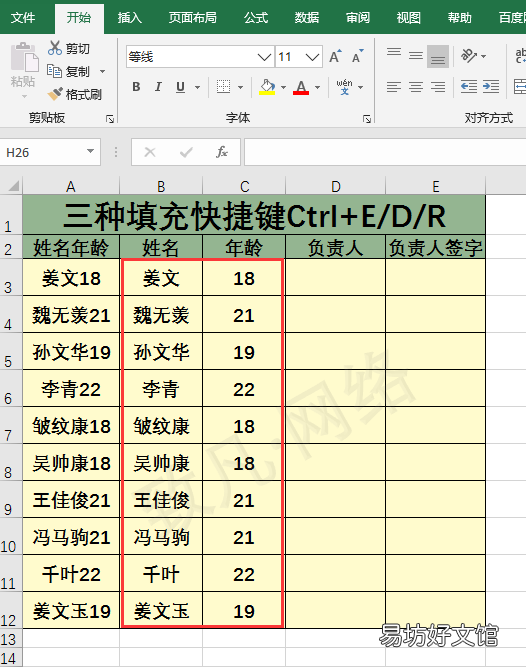Click the Center align text icon
The image size is (526, 667).
415,87
